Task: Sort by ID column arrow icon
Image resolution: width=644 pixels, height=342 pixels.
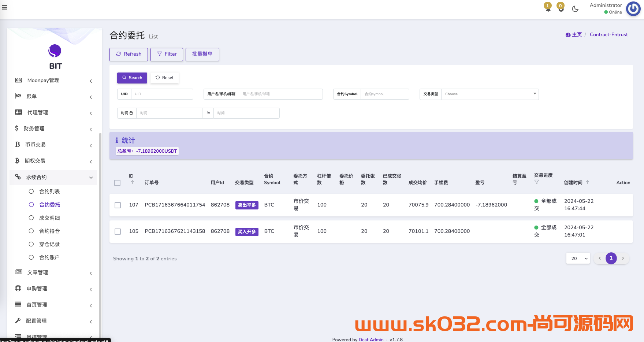Action: pos(133,182)
